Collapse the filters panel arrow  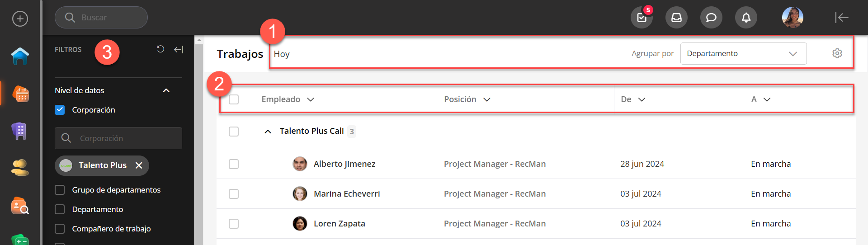pos(179,49)
